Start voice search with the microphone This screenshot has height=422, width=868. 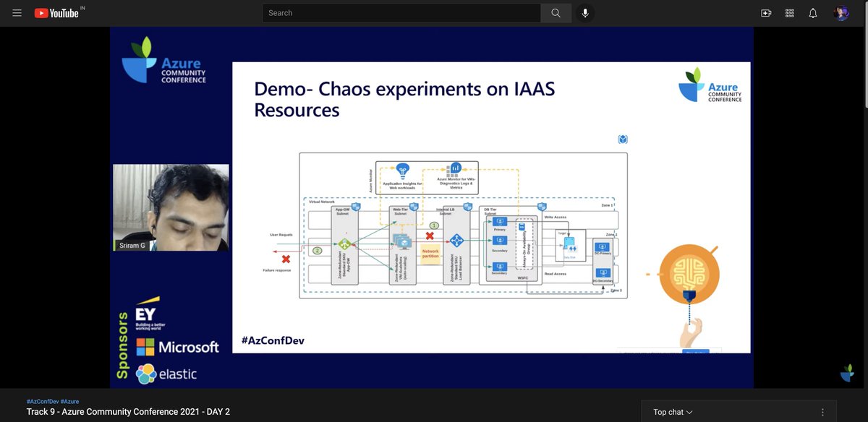pyautogui.click(x=585, y=13)
